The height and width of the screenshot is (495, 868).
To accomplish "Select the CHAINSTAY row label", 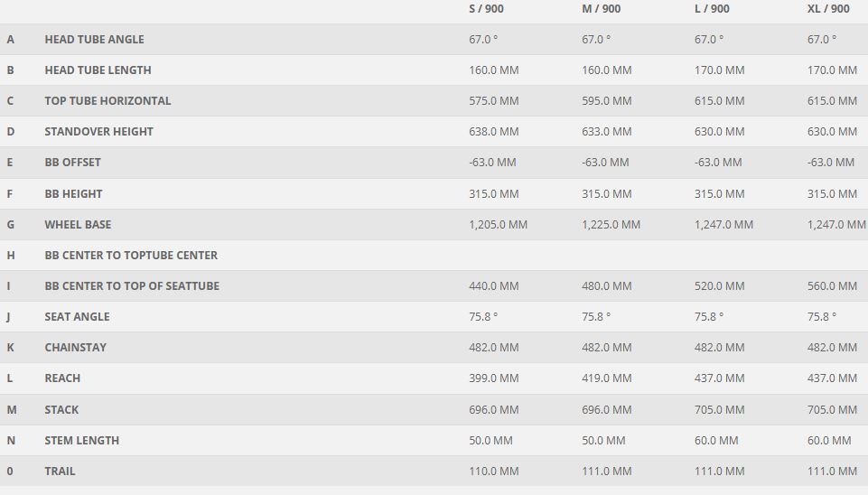I will pos(75,348).
